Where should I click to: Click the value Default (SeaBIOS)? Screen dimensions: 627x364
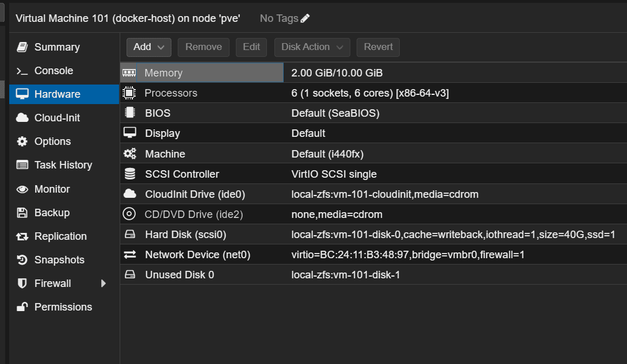coord(335,113)
